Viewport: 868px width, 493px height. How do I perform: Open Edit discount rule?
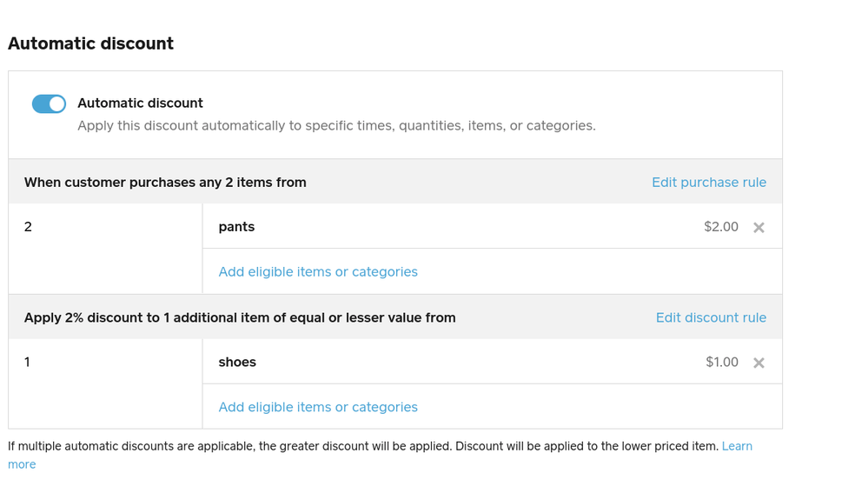(711, 318)
